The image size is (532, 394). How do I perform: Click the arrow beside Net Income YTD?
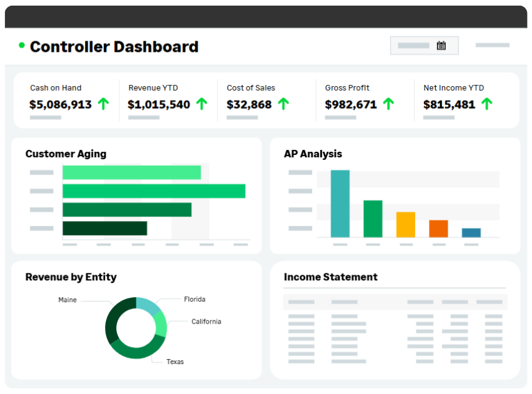[487, 104]
